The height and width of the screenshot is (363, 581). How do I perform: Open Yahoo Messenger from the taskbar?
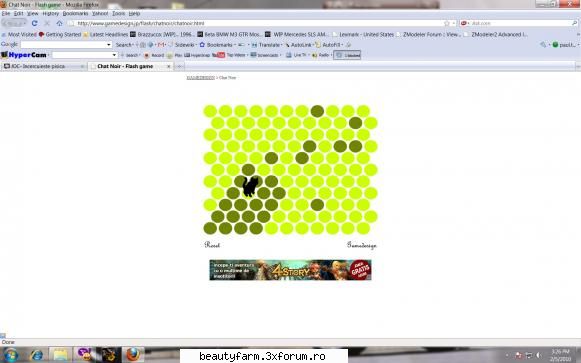(x=84, y=355)
